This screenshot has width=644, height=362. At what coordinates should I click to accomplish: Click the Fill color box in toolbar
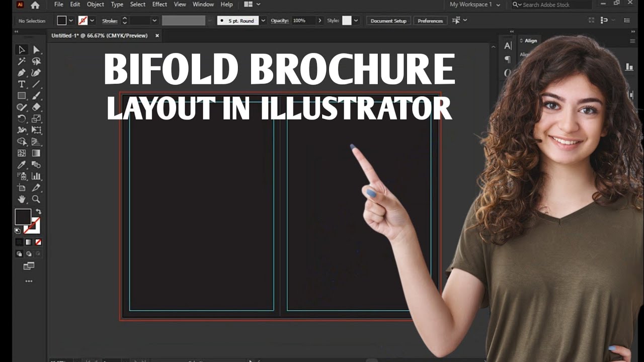pos(23,217)
